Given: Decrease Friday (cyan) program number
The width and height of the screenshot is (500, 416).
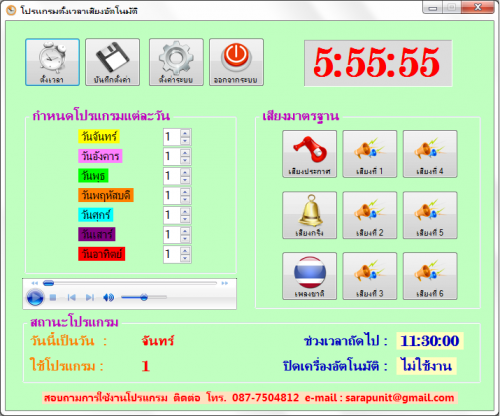Looking at the screenshot, I should (x=185, y=219).
